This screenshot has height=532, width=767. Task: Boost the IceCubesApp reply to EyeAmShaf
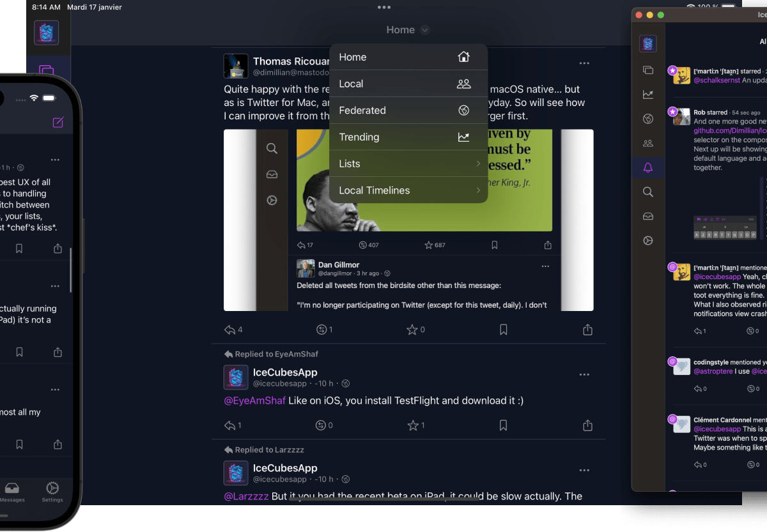click(322, 425)
